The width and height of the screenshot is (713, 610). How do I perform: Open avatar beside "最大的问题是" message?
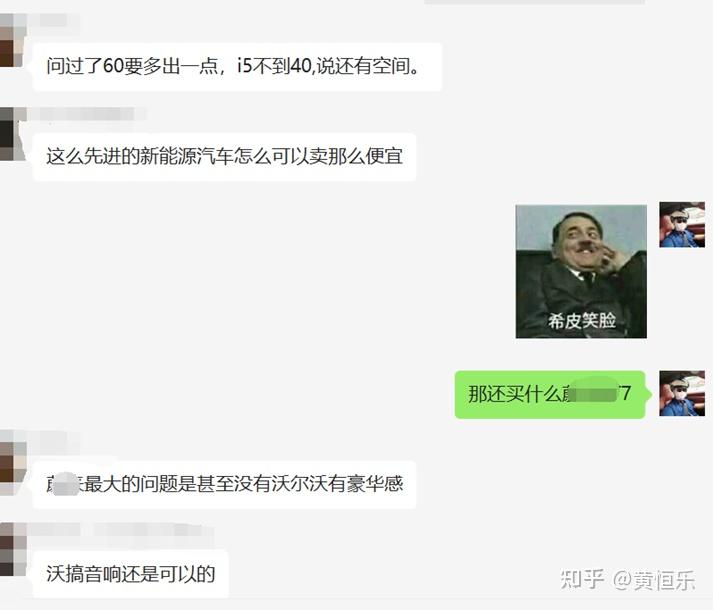(x=13, y=463)
